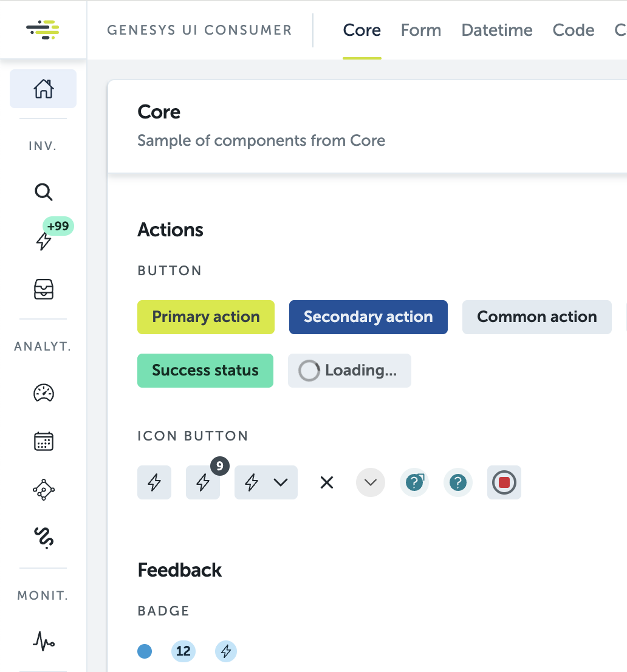Screen dimensions: 627x672
Task: Open the gauge dashboard icon in sidebar
Action: (x=43, y=393)
